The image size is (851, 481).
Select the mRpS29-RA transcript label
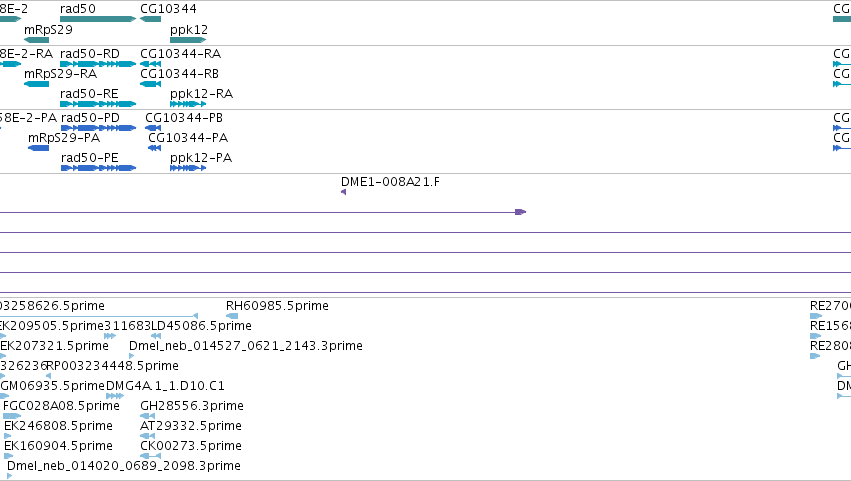click(x=60, y=74)
